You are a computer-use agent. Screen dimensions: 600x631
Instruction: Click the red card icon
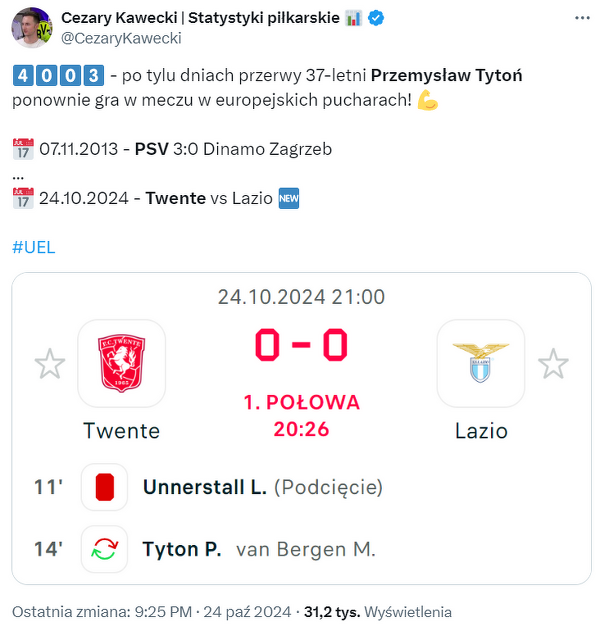[x=104, y=487]
